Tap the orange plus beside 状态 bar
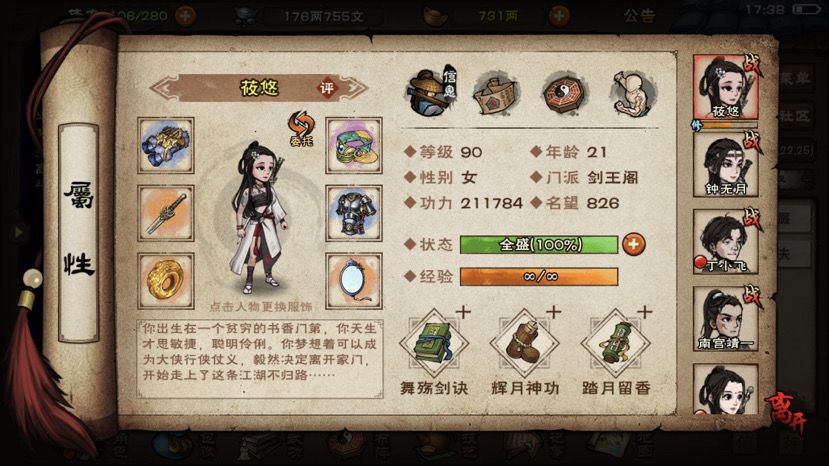 click(633, 244)
